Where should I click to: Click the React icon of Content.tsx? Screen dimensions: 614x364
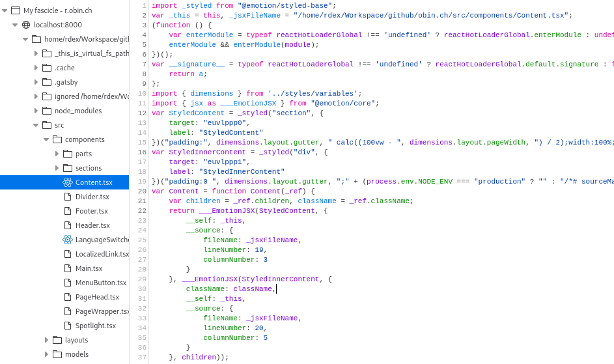coord(68,182)
